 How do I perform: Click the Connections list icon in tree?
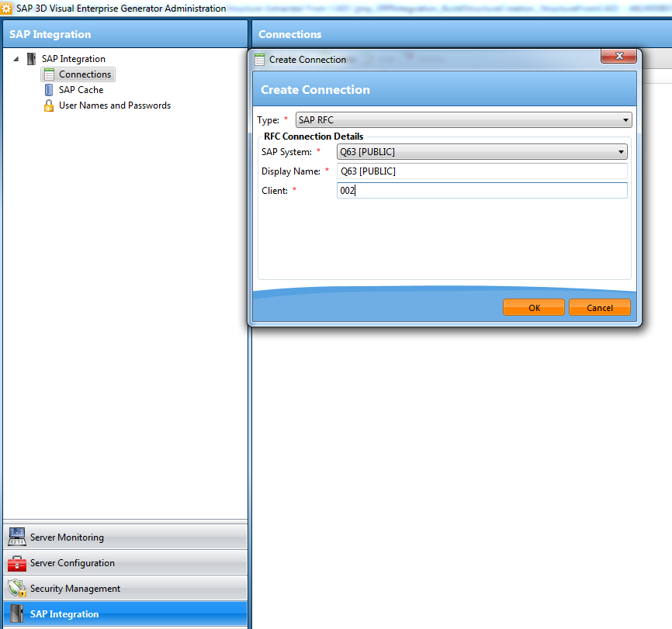pyautogui.click(x=50, y=74)
